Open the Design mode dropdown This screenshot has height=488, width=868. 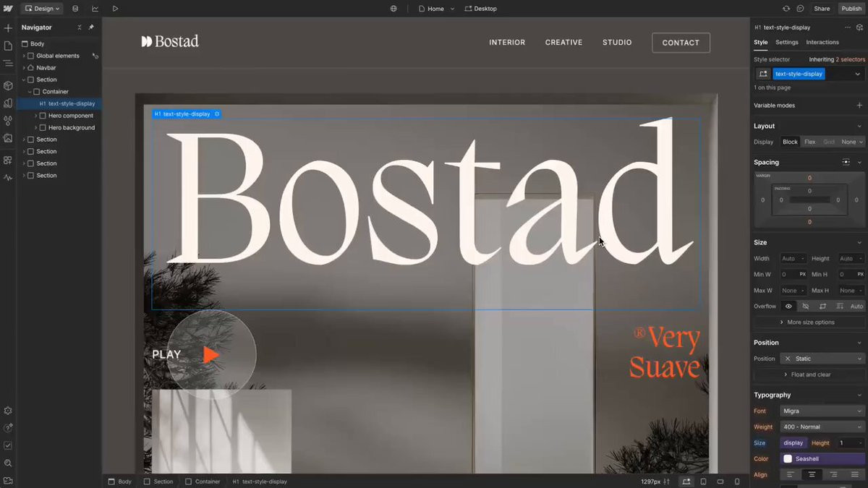(x=42, y=9)
